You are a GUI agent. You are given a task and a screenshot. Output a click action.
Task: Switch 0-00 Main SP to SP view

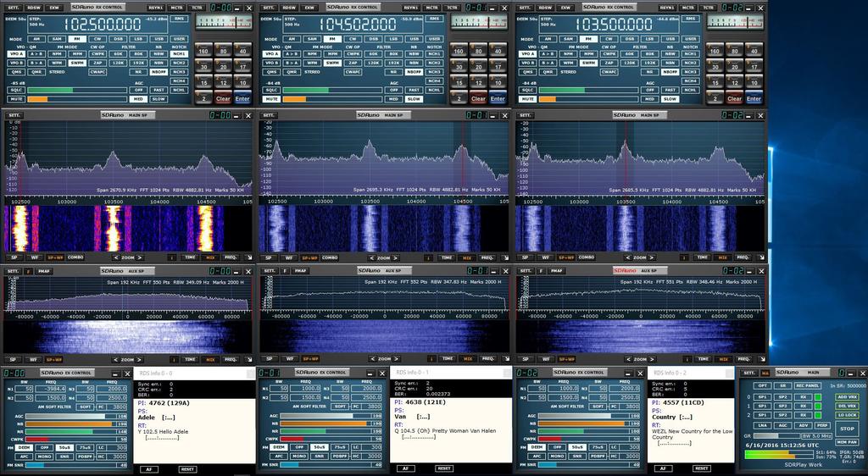15,257
